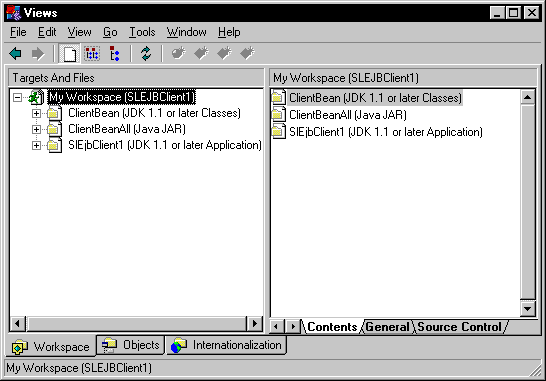Maximize the Views window

point(513,13)
